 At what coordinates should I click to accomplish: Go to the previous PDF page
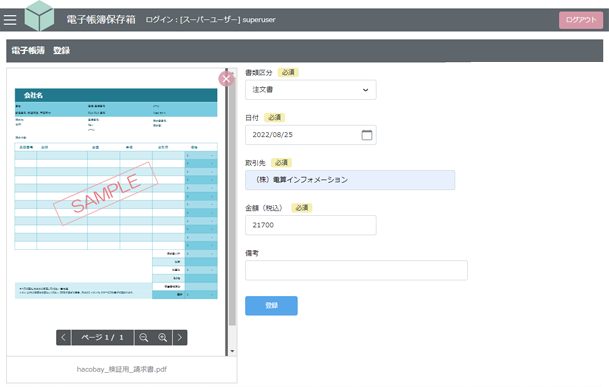64,337
